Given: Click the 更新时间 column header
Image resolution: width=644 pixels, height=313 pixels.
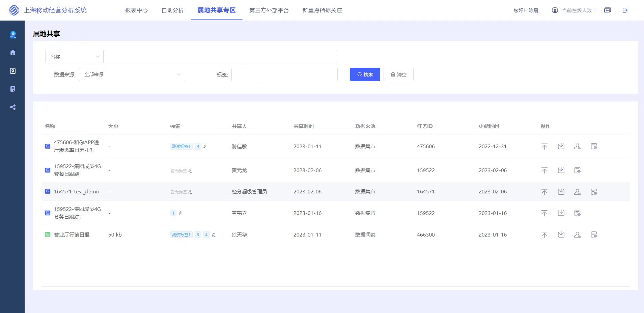Looking at the screenshot, I should click(489, 126).
